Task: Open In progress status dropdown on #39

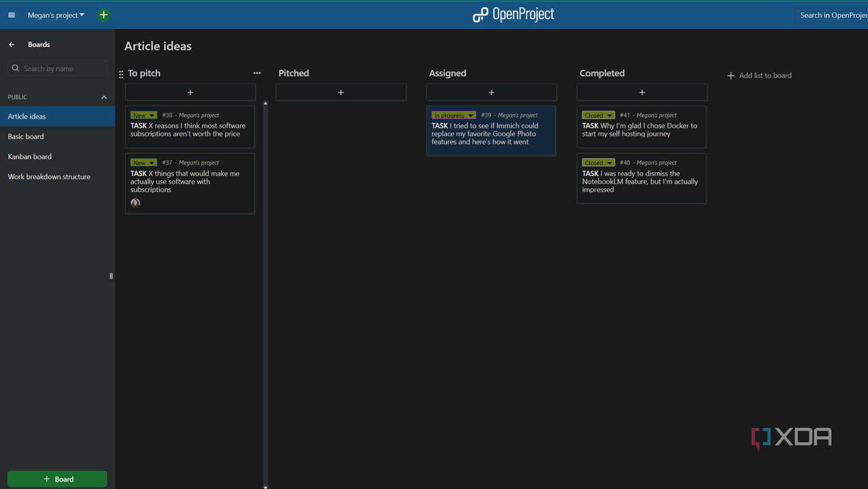Action: click(x=453, y=115)
